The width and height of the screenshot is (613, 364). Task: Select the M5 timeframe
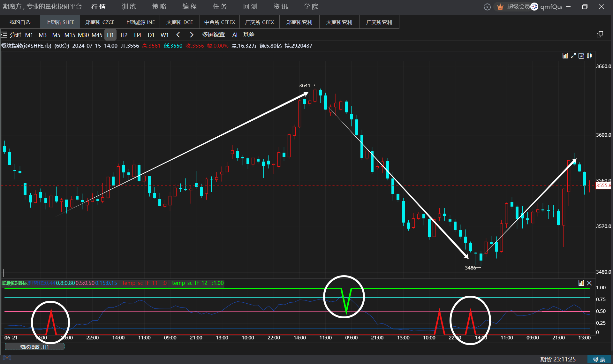56,35
